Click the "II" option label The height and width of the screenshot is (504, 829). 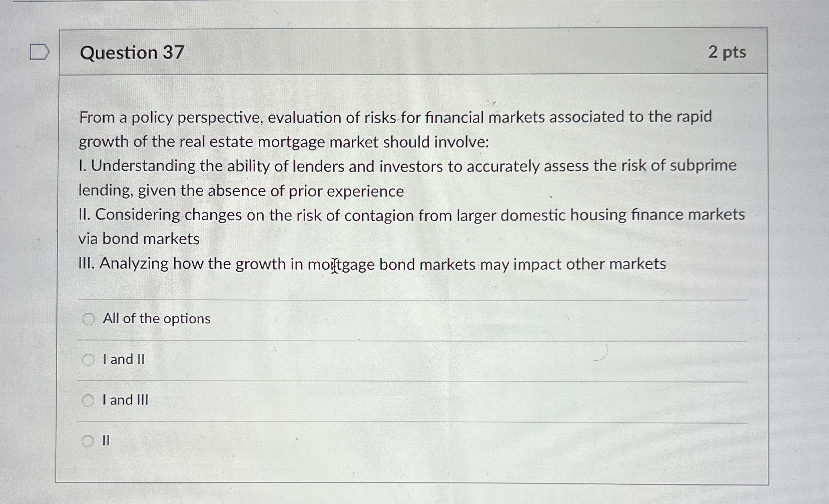click(106, 440)
